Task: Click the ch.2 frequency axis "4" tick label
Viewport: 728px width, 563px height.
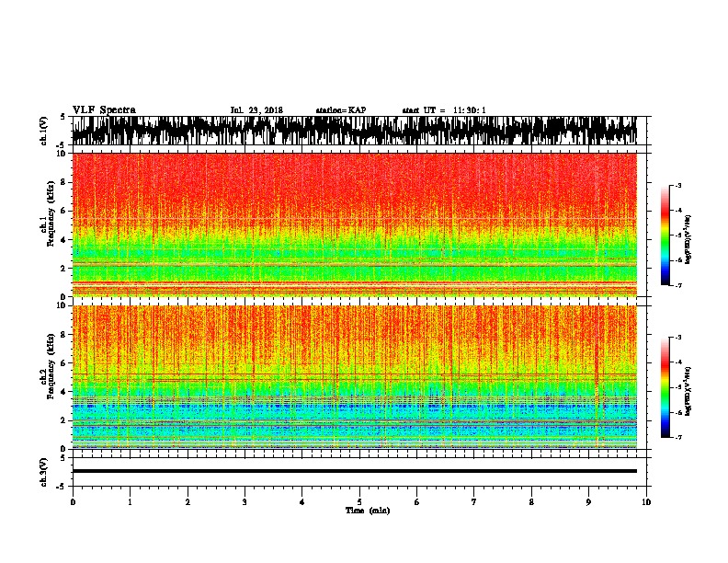Action: click(64, 392)
